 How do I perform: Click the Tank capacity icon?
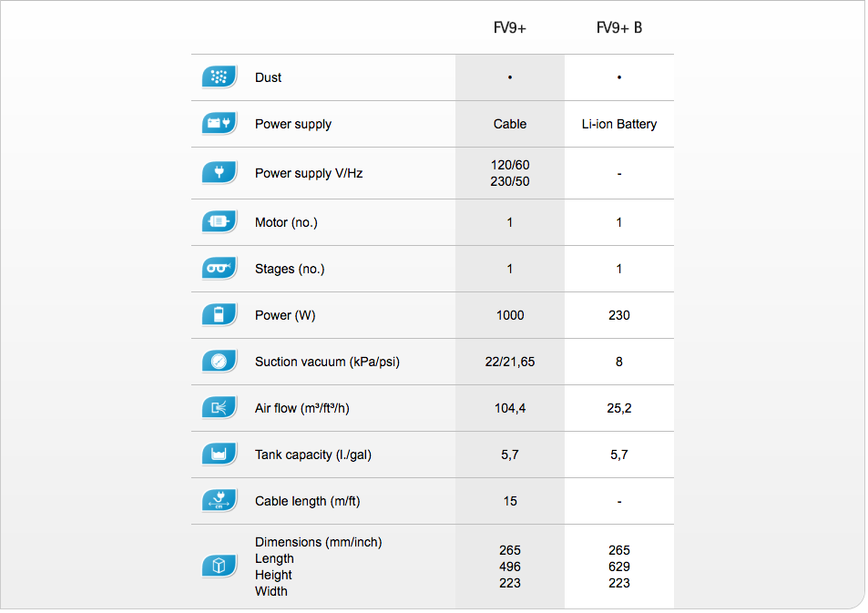coord(220,455)
